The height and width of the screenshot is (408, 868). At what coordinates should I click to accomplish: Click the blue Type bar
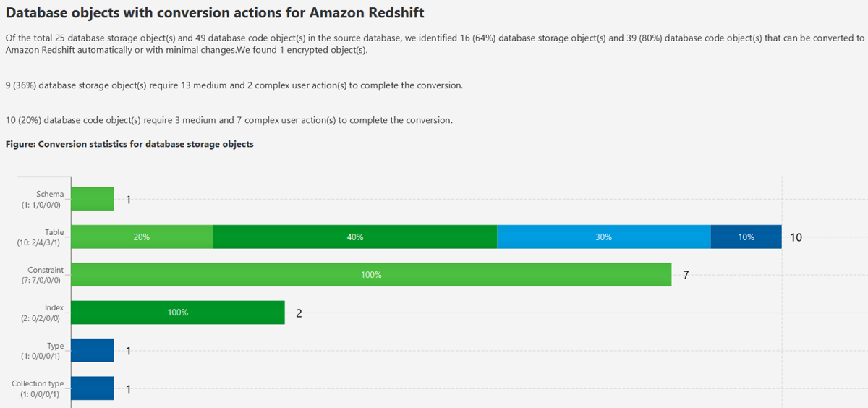coord(93,351)
